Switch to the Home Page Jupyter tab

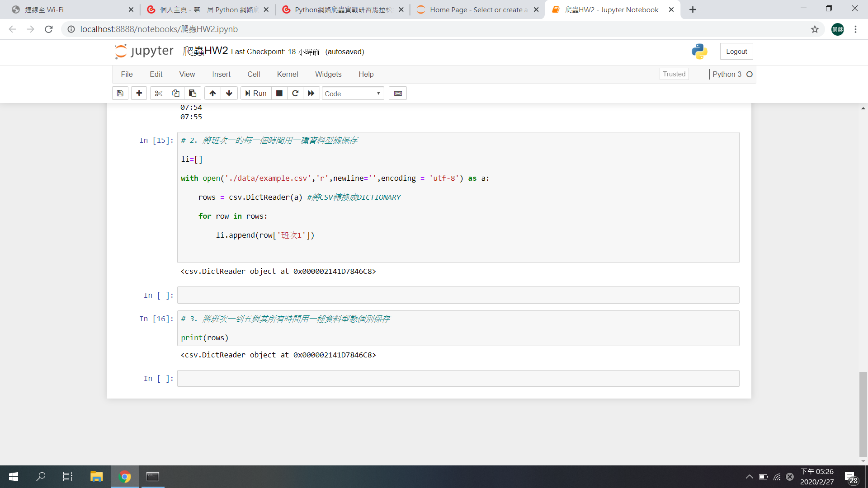[477, 9]
